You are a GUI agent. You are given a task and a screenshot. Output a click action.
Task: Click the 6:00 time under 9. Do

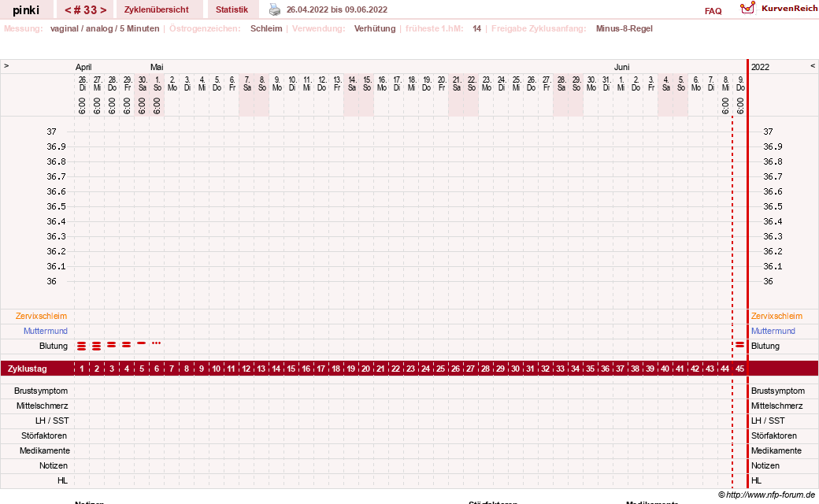tap(740, 106)
